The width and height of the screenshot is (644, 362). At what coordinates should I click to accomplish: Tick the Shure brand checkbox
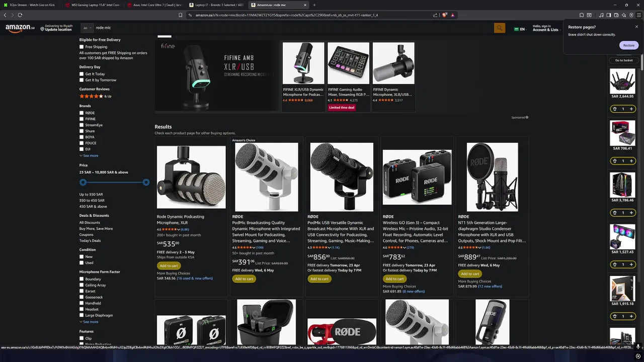tap(82, 131)
